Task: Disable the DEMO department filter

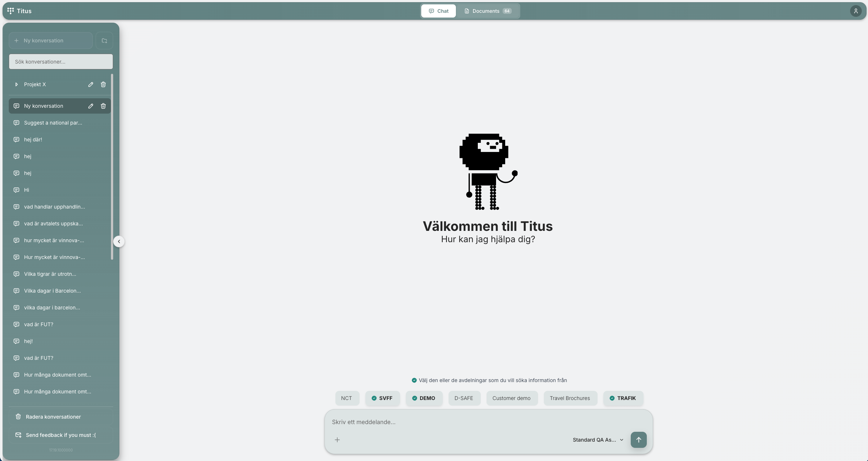Action: click(424, 398)
